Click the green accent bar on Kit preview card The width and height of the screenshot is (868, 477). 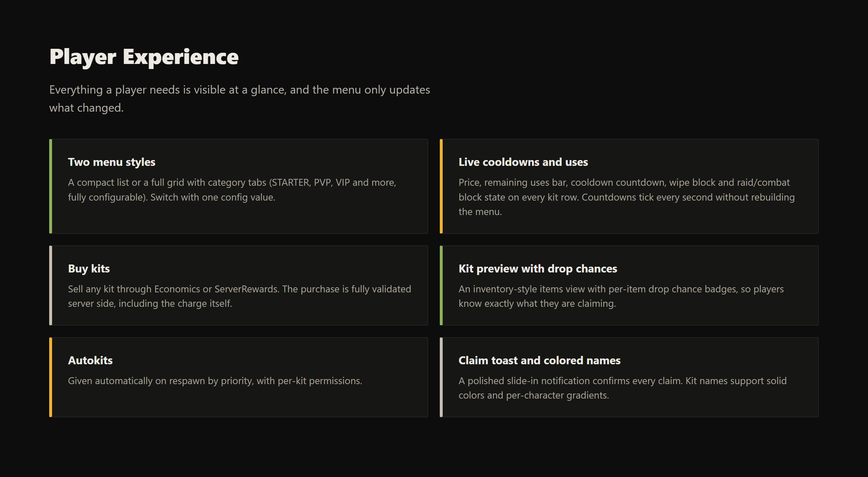click(x=441, y=285)
